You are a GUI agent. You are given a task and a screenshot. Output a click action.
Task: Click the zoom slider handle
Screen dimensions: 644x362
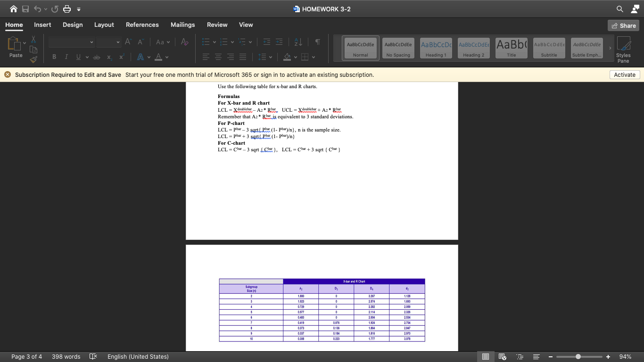tap(578, 357)
